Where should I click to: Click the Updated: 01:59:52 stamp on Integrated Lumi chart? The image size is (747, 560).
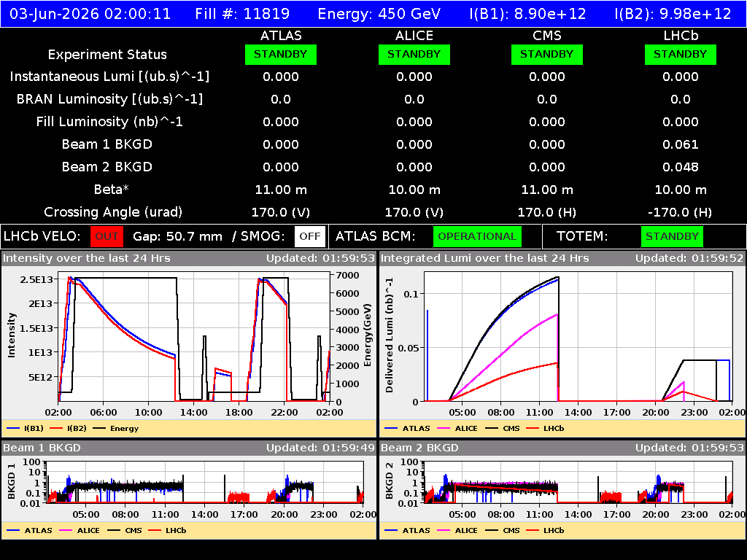(689, 259)
